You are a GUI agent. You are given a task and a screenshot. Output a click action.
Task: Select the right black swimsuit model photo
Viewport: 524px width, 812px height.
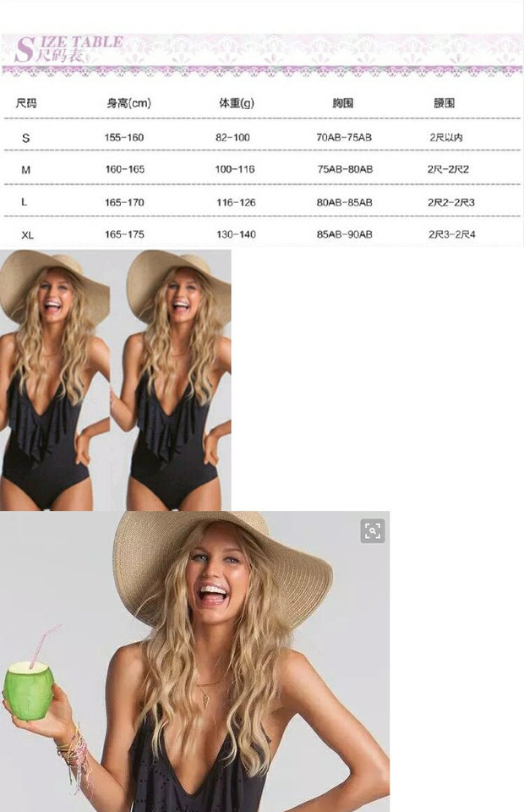[x=171, y=380]
